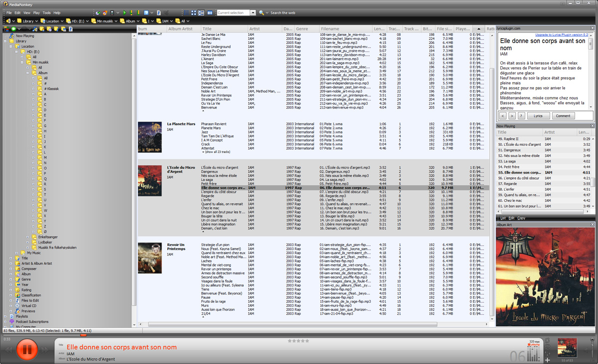Click the green Play icon in top toolbar
The image size is (598, 364).
coord(125,13)
